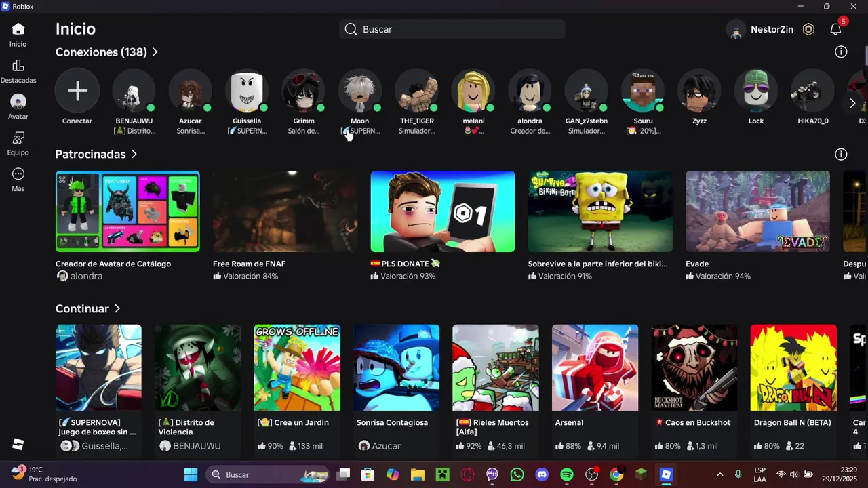Open File Explorer from the taskbar
The height and width of the screenshot is (488, 868).
pos(417,474)
